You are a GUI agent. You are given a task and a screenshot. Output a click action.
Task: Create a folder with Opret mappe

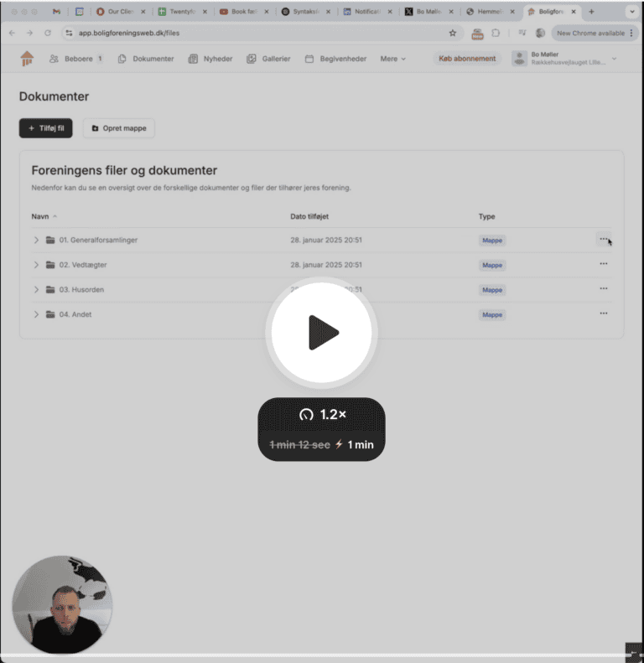(x=119, y=128)
